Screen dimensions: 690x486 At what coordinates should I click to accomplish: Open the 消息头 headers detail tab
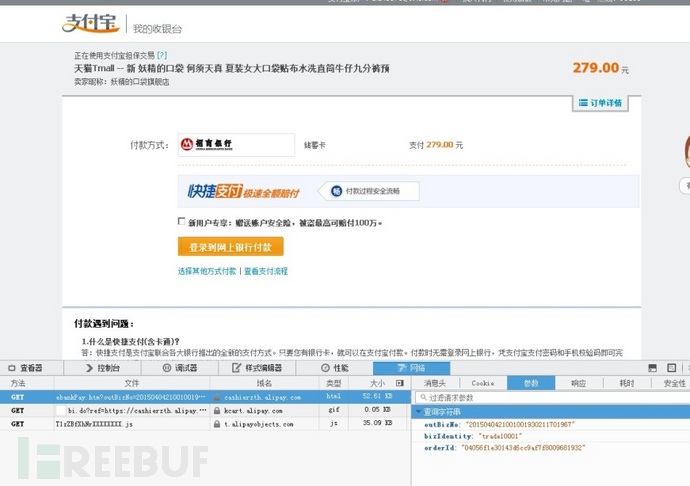click(435, 383)
